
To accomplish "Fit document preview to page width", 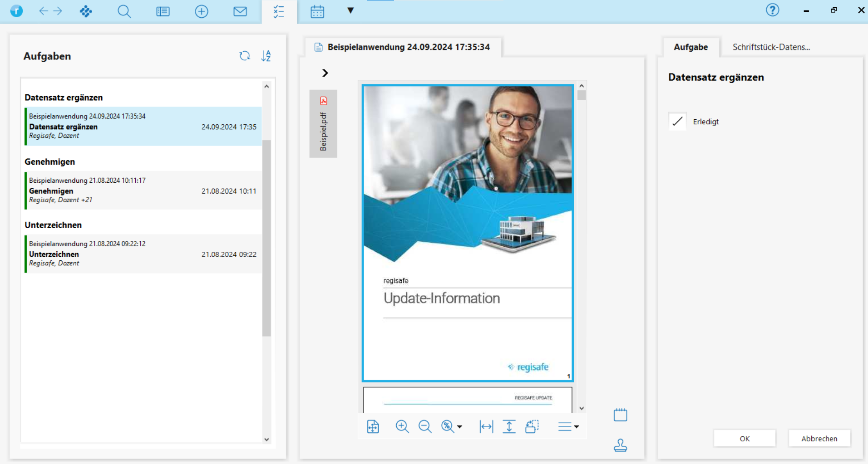I will (x=486, y=426).
